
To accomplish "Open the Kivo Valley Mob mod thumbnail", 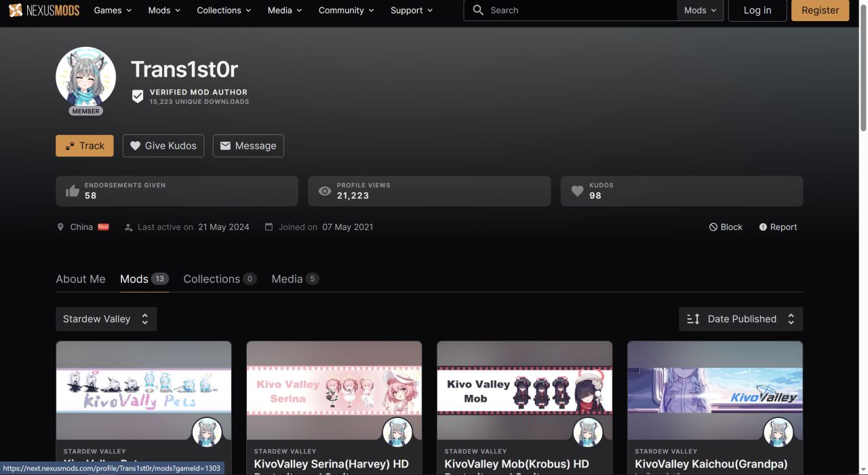I will point(525,390).
